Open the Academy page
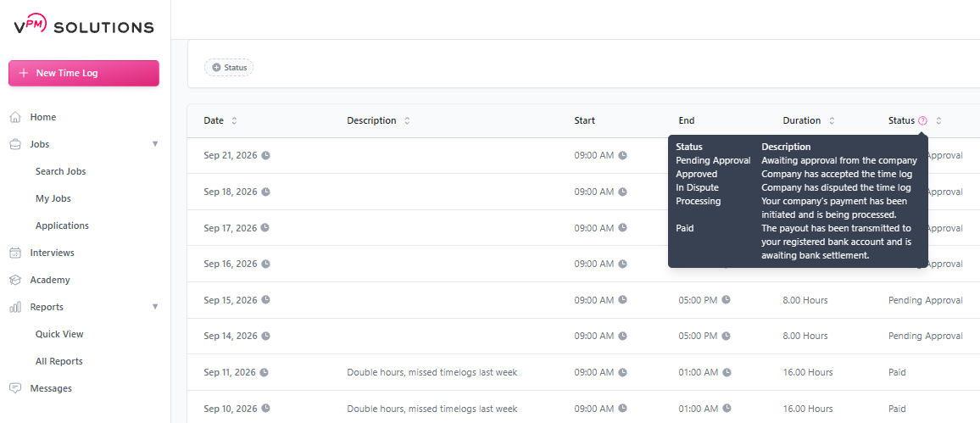This screenshot has width=980, height=423. pos(50,280)
